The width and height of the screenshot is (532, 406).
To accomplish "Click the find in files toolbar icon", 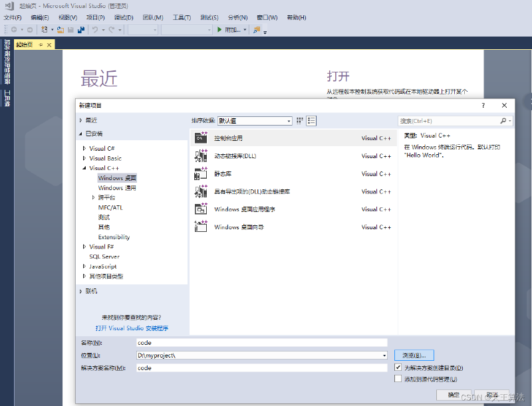I will [257, 30].
